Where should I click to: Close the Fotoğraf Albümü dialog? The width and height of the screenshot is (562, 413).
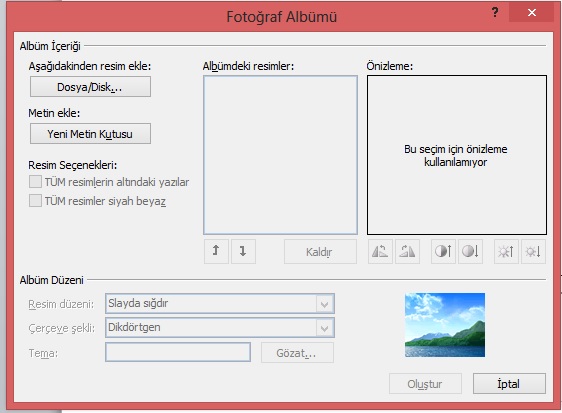pyautogui.click(x=532, y=13)
